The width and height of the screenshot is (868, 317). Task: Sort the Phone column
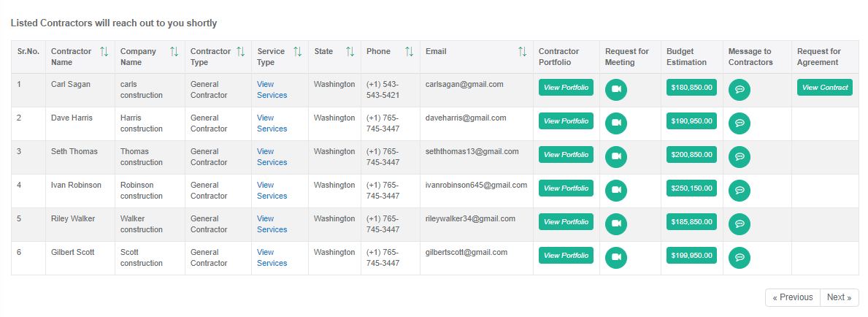(x=409, y=52)
